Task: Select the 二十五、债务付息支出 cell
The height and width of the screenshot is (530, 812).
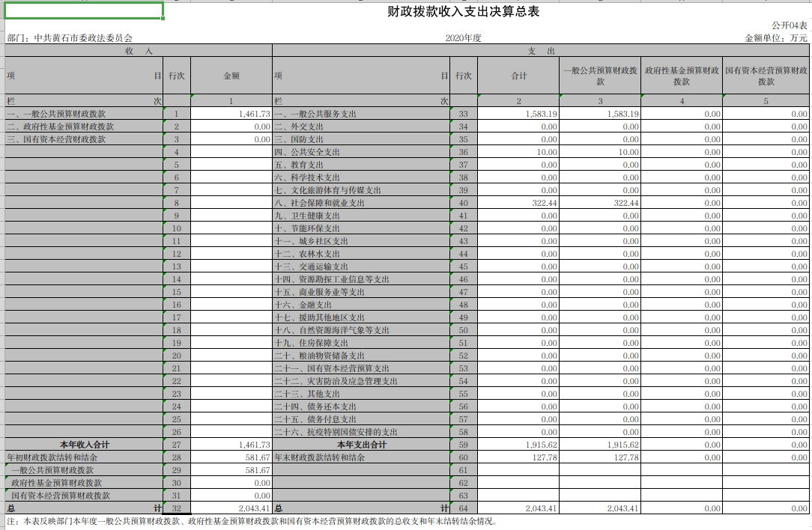Action: point(362,419)
